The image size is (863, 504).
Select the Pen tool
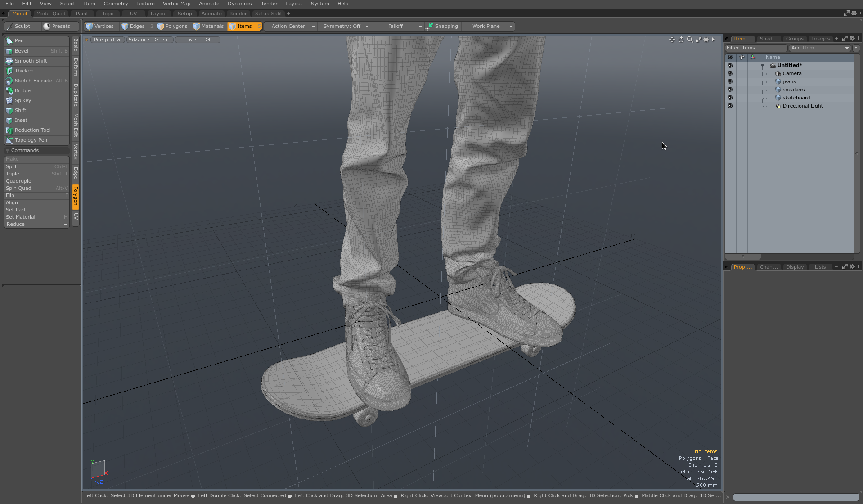(19, 40)
